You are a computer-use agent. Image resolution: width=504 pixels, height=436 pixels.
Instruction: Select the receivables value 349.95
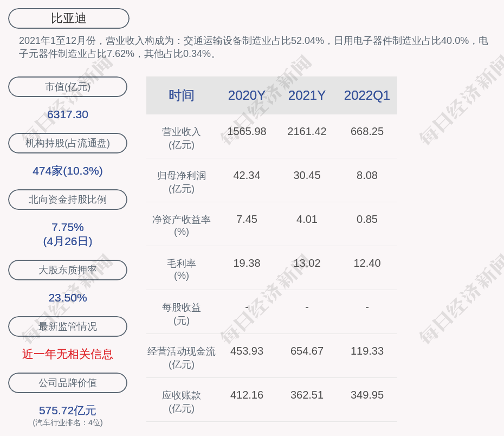pyautogui.click(x=367, y=395)
